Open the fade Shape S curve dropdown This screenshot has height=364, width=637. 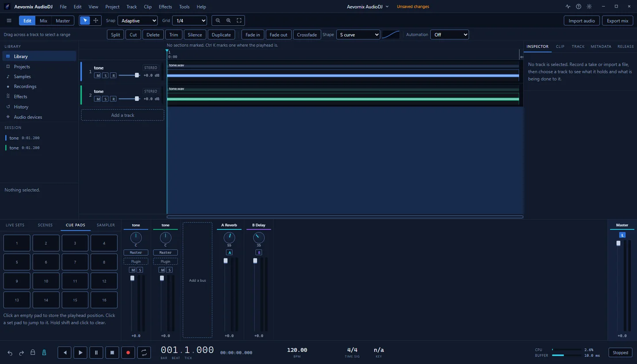(358, 34)
